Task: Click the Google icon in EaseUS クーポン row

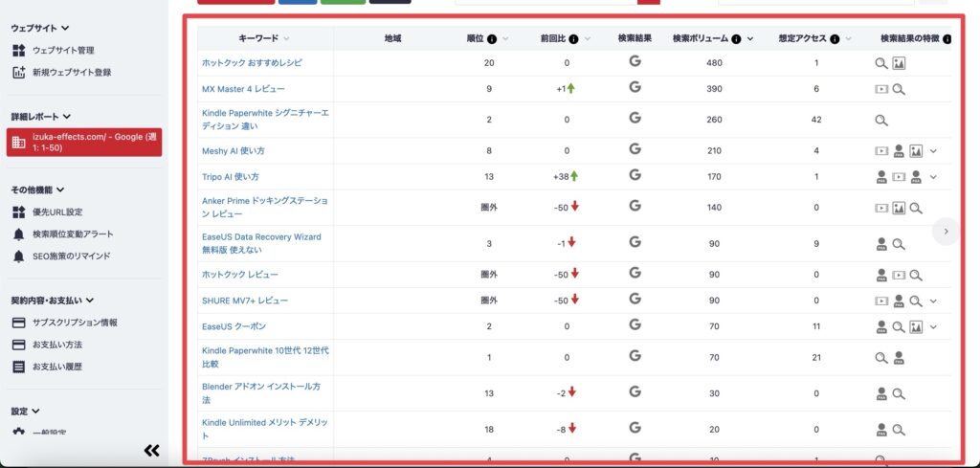Action: coord(635,326)
